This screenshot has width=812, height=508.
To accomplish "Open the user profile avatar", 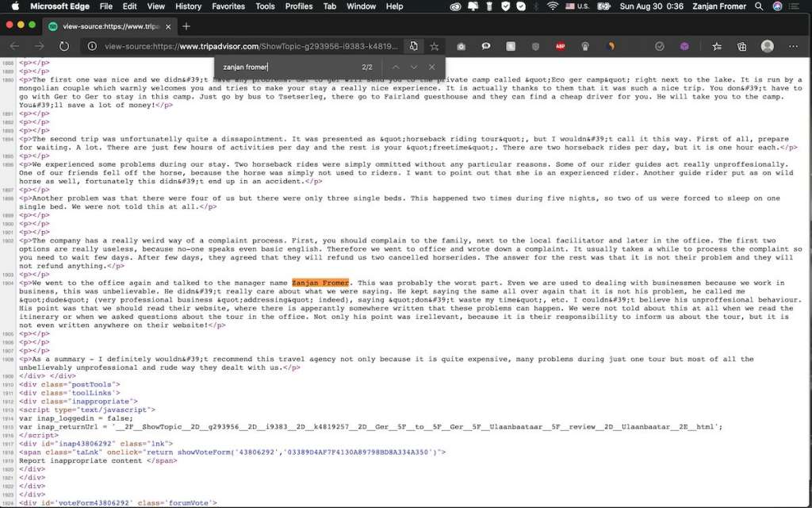I will coord(768,46).
